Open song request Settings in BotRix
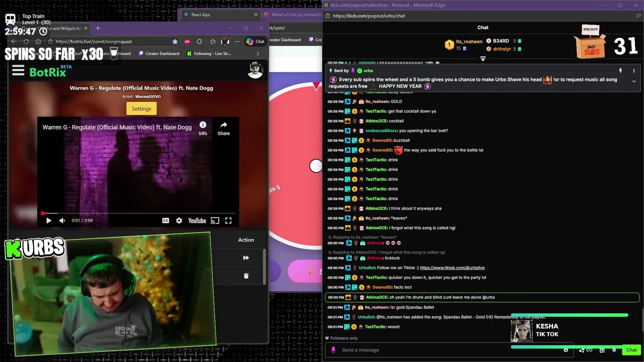The height and width of the screenshot is (362, 644). point(141,109)
